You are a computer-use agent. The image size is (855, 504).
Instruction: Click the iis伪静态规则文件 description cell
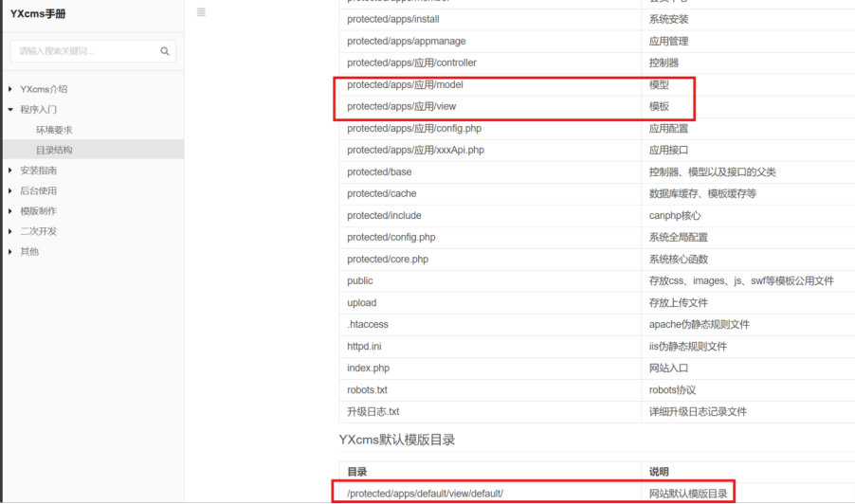point(748,346)
